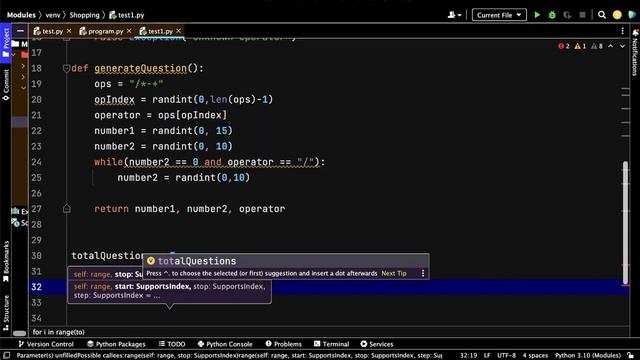Image resolution: width=640 pixels, height=360 pixels.
Task: Click Modules in the breadcrumb path
Action: (x=21, y=15)
